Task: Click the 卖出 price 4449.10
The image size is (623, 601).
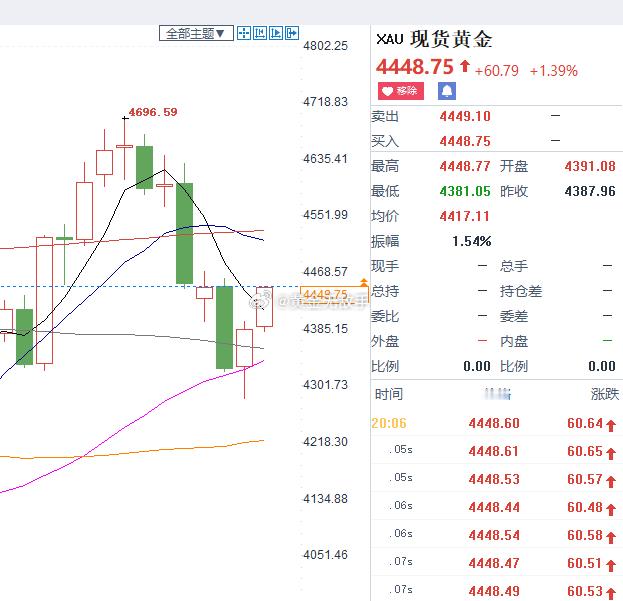Action: coord(465,116)
